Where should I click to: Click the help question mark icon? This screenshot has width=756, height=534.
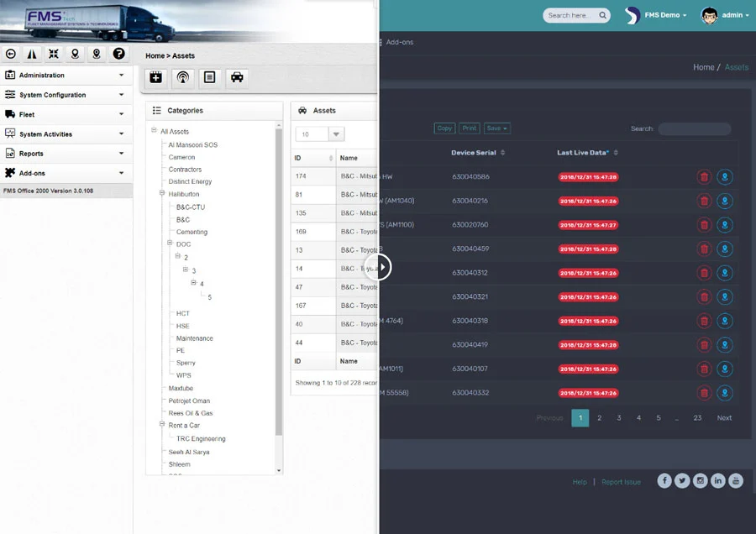(118, 54)
